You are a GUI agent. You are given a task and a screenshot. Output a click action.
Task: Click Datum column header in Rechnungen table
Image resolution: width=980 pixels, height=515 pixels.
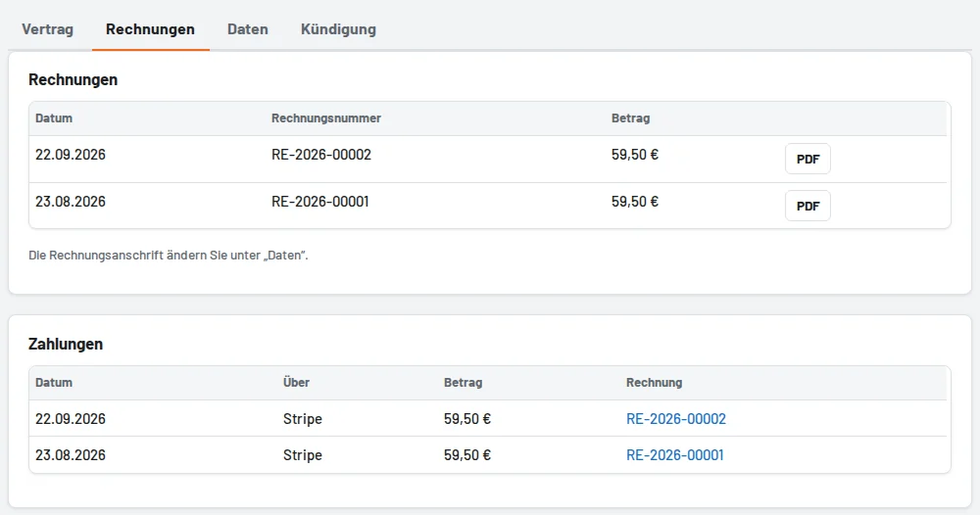[54, 118]
